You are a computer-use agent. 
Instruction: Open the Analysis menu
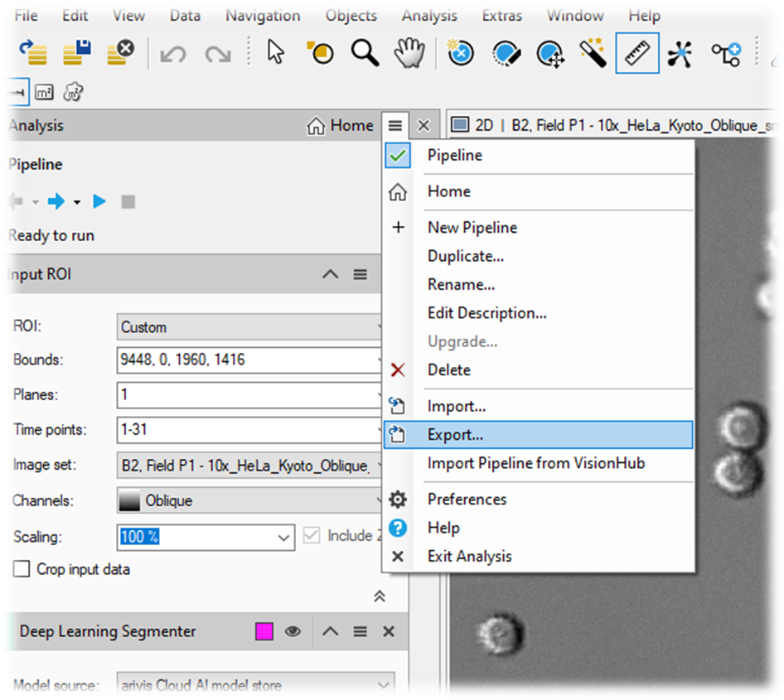[429, 15]
